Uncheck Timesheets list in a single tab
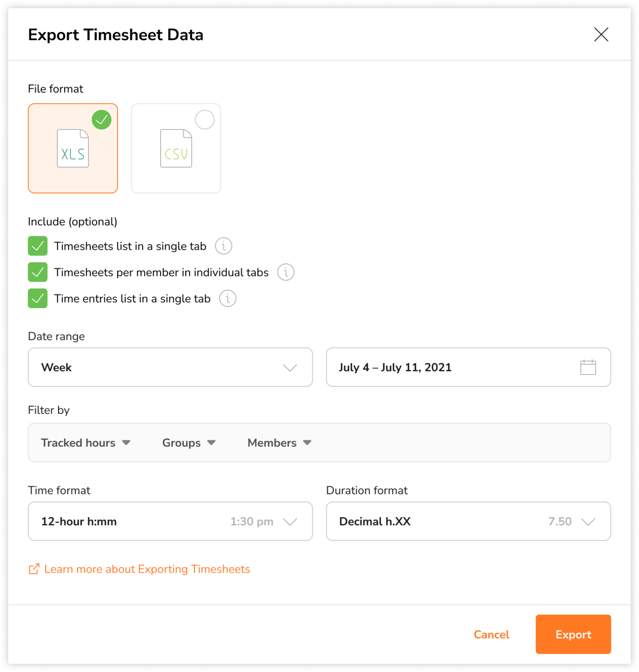639x672 pixels. [x=38, y=246]
